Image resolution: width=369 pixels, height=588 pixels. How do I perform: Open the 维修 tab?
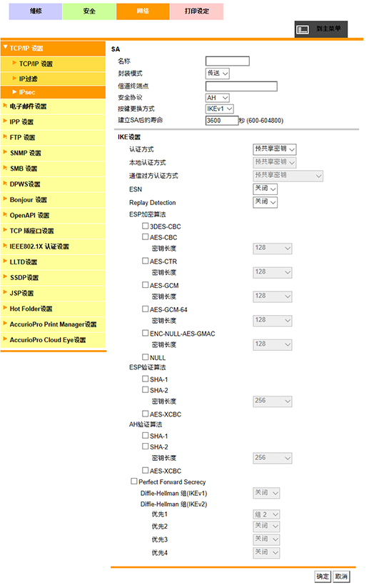coord(36,11)
